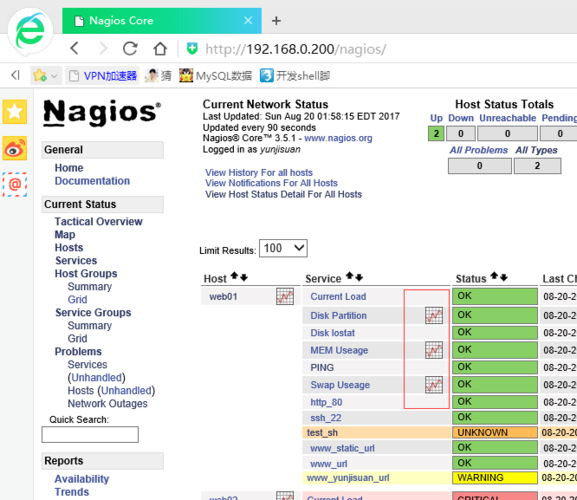Open the mail @ sidebar icon
Viewport: 577px width, 500px height.
15,184
